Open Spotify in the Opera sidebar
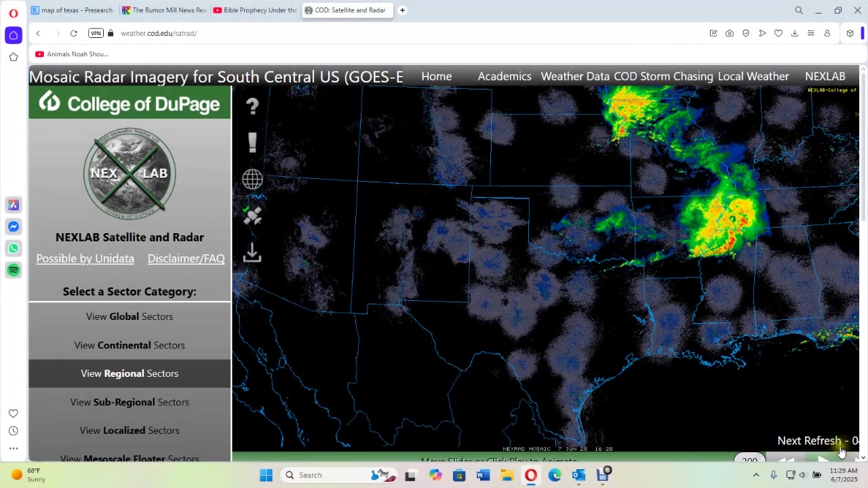Screen dimensions: 868x488 14,270
